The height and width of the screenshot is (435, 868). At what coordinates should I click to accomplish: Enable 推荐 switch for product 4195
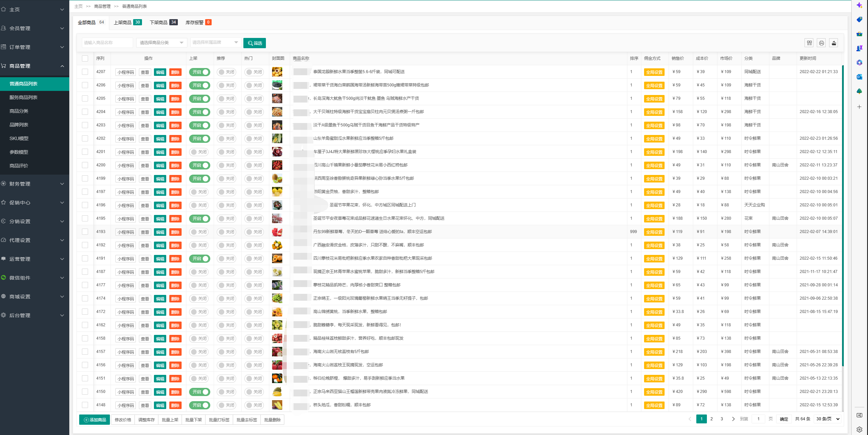[227, 219]
